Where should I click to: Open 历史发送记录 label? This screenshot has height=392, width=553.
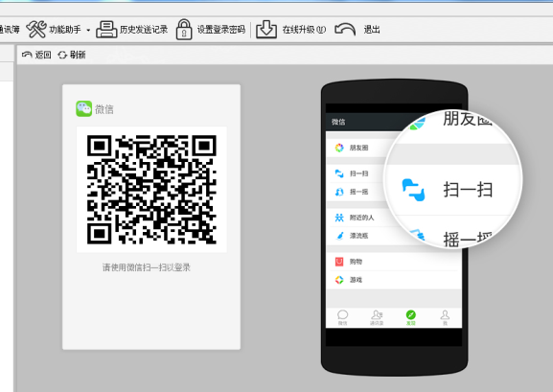(x=144, y=30)
